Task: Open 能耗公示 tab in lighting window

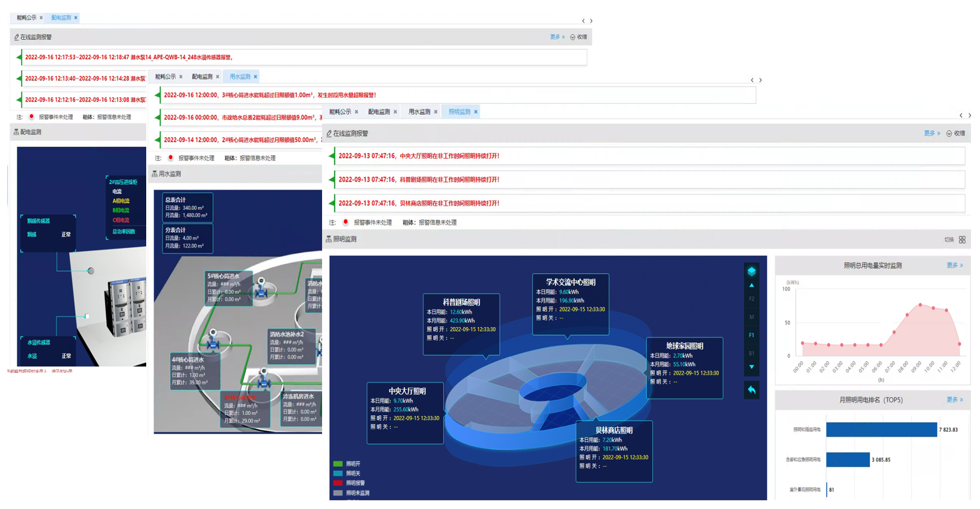Action: point(340,112)
